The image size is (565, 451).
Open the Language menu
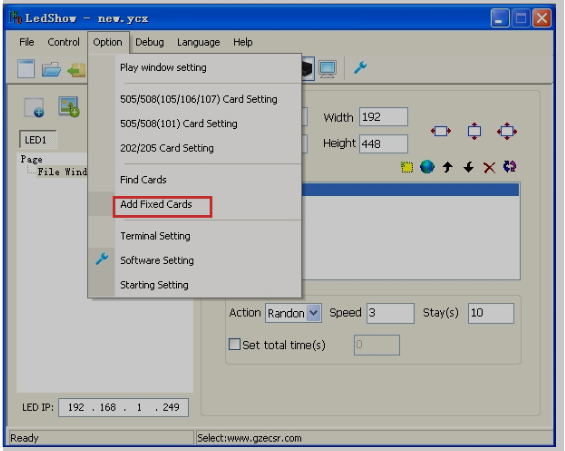[198, 42]
